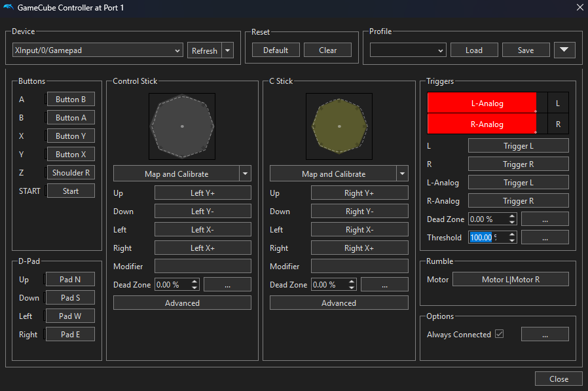Image resolution: width=588 pixels, height=391 pixels.
Task: Expand C Stick Map and Calibrate arrow
Action: (x=403, y=174)
